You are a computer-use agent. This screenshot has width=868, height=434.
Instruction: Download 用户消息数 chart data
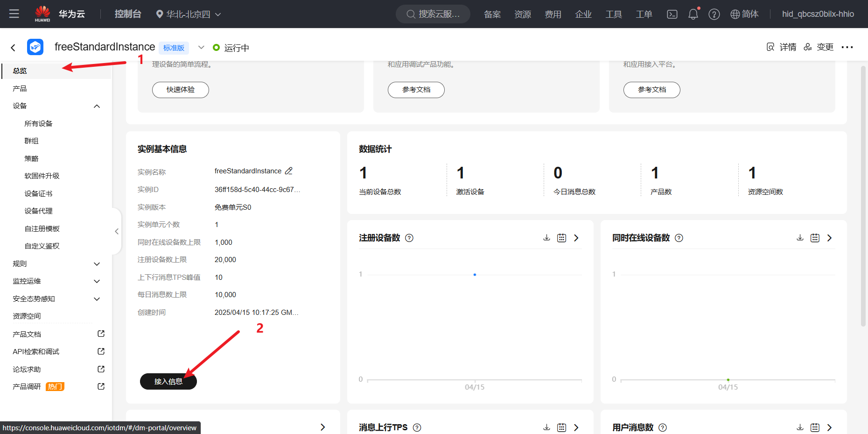click(x=800, y=427)
